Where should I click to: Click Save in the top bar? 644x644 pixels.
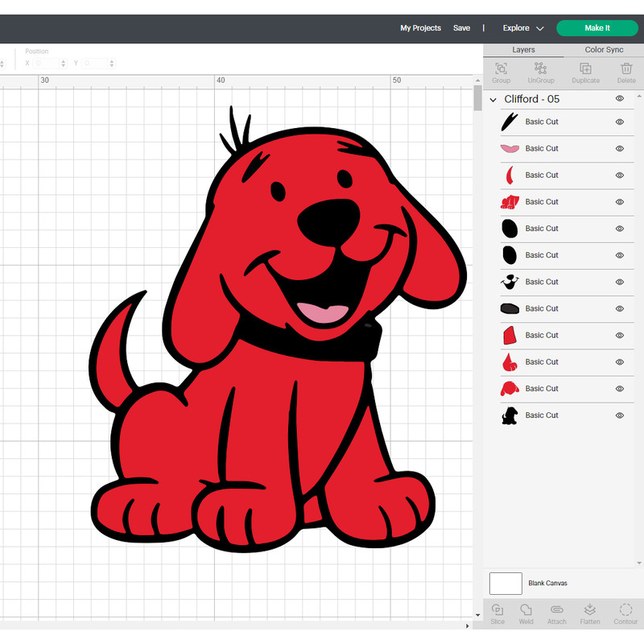[x=461, y=27]
